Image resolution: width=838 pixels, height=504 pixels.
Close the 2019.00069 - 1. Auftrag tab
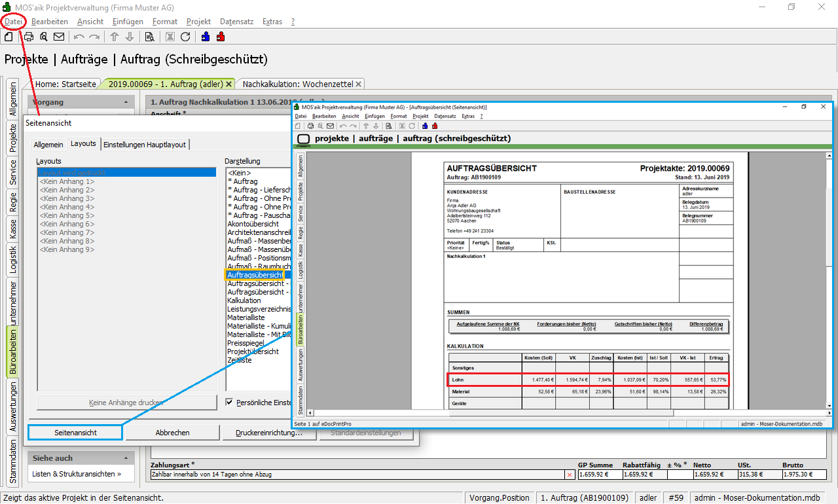pyautogui.click(x=228, y=84)
